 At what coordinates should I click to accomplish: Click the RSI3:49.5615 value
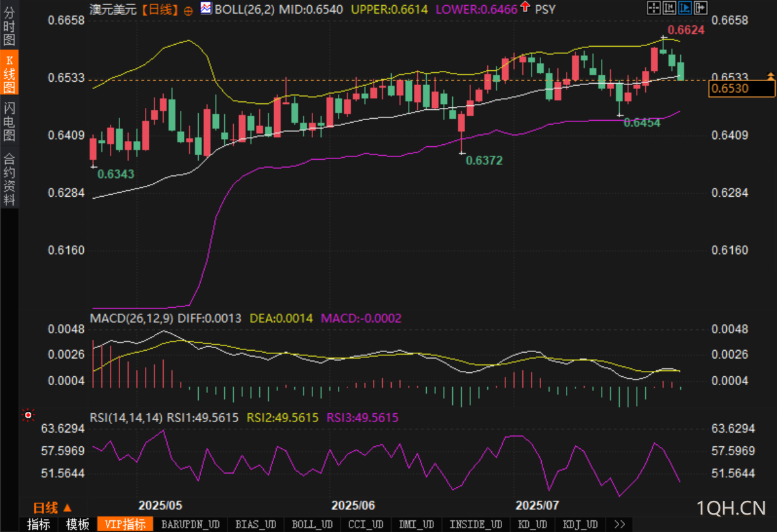[x=363, y=418]
